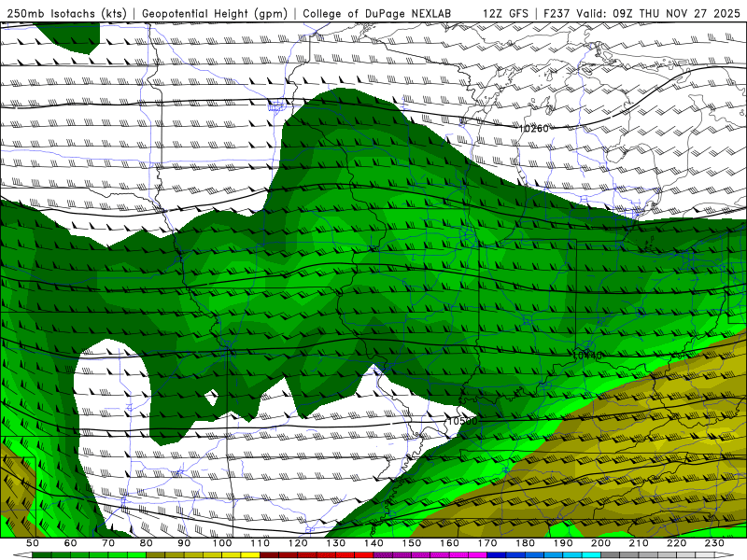
Task: Select the cyan swatch left of 200
Action: tap(591, 555)
